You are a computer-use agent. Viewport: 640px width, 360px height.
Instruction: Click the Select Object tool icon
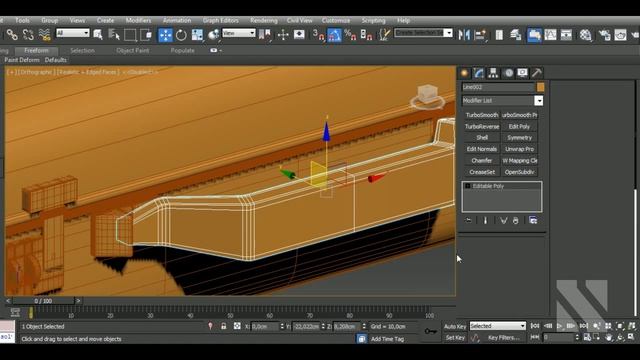pos(98,35)
